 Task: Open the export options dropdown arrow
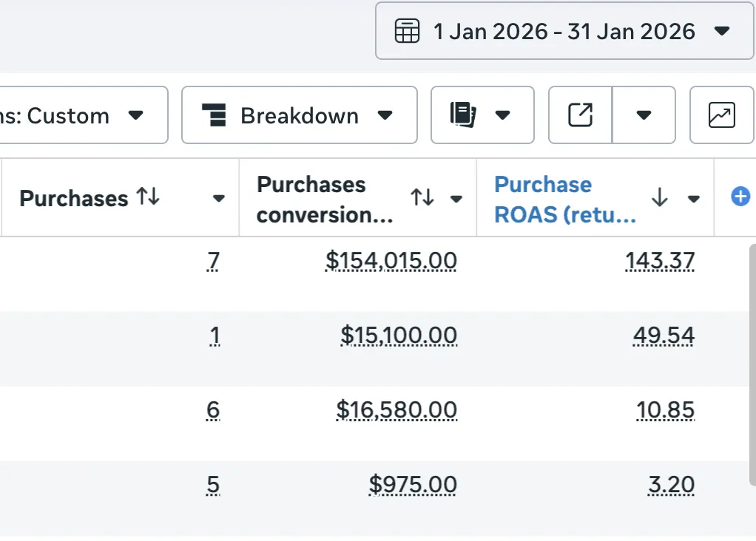click(x=644, y=115)
